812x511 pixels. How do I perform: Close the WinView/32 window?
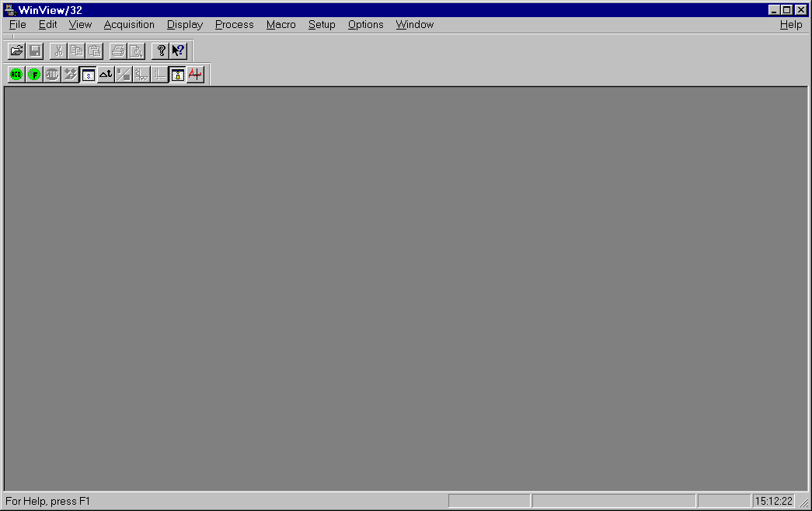point(801,10)
